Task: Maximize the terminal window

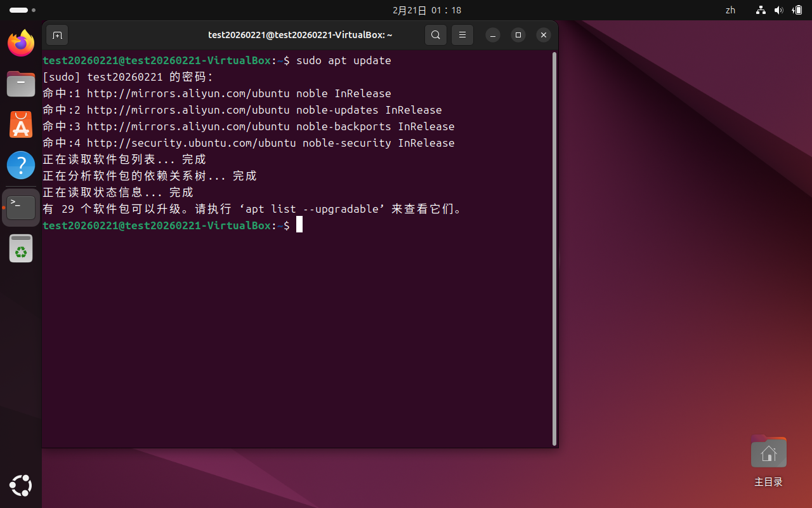Action: [518, 35]
